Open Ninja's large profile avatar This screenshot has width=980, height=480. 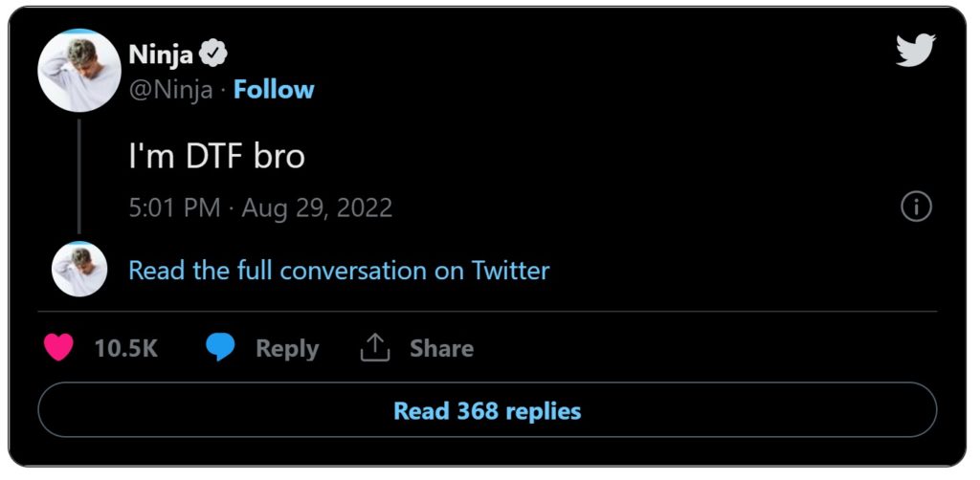tap(79, 71)
